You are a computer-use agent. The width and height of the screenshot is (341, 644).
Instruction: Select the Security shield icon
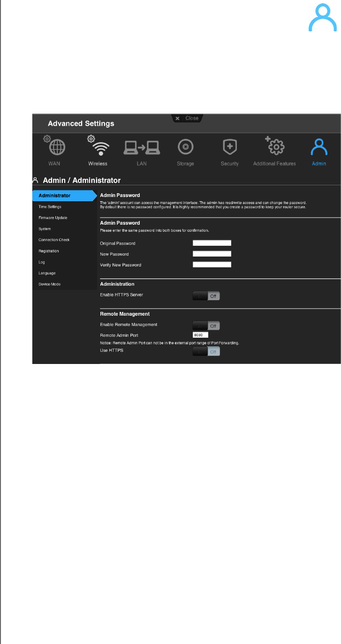230,148
